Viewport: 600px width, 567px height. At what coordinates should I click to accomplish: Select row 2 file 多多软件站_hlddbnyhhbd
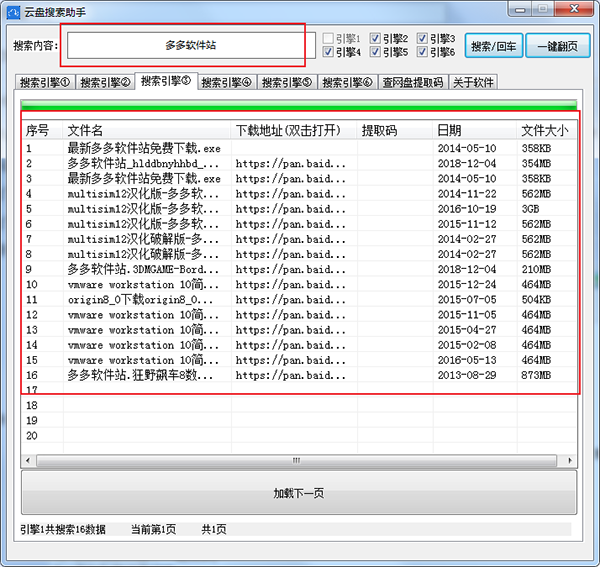click(x=143, y=163)
